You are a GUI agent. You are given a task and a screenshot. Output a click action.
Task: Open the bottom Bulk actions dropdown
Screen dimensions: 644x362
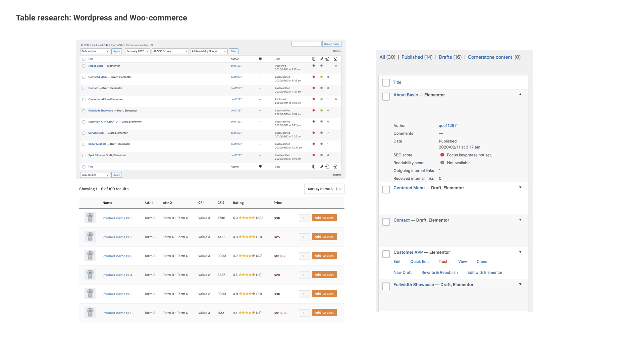point(95,175)
